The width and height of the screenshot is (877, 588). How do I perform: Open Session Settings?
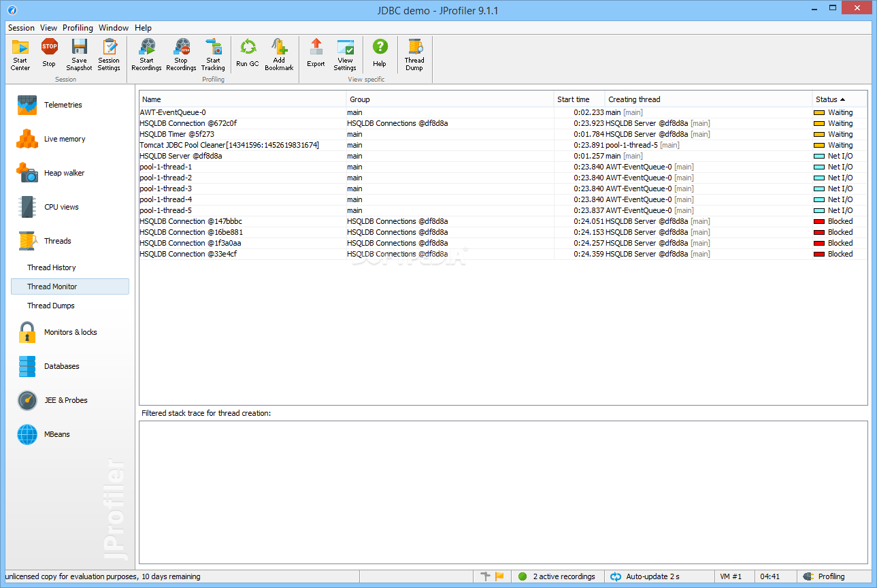pos(109,54)
